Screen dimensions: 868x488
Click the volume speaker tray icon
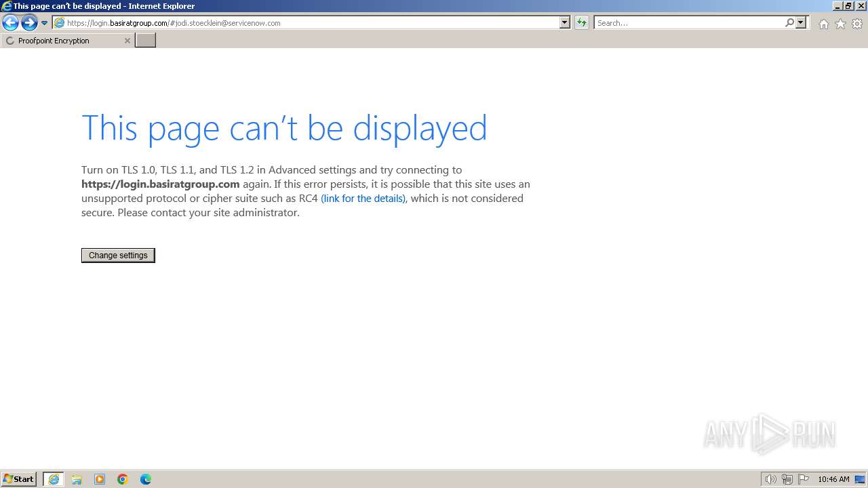(770, 479)
